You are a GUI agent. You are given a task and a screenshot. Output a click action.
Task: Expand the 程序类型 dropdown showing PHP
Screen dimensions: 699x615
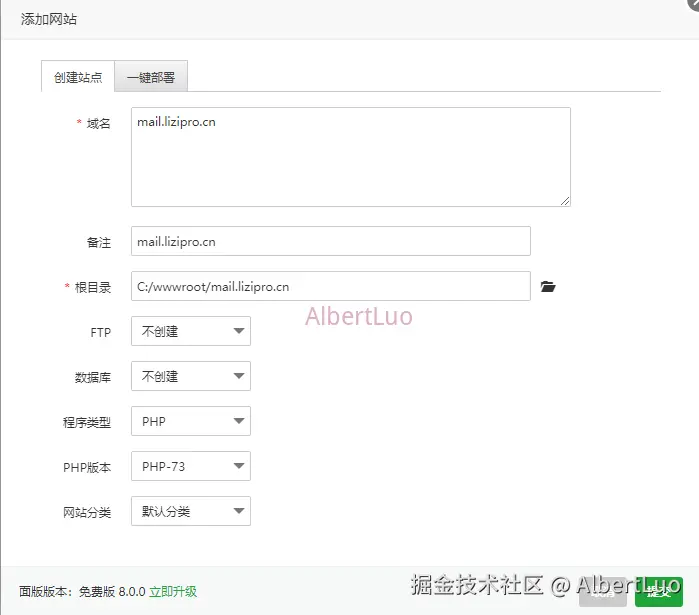(x=191, y=421)
